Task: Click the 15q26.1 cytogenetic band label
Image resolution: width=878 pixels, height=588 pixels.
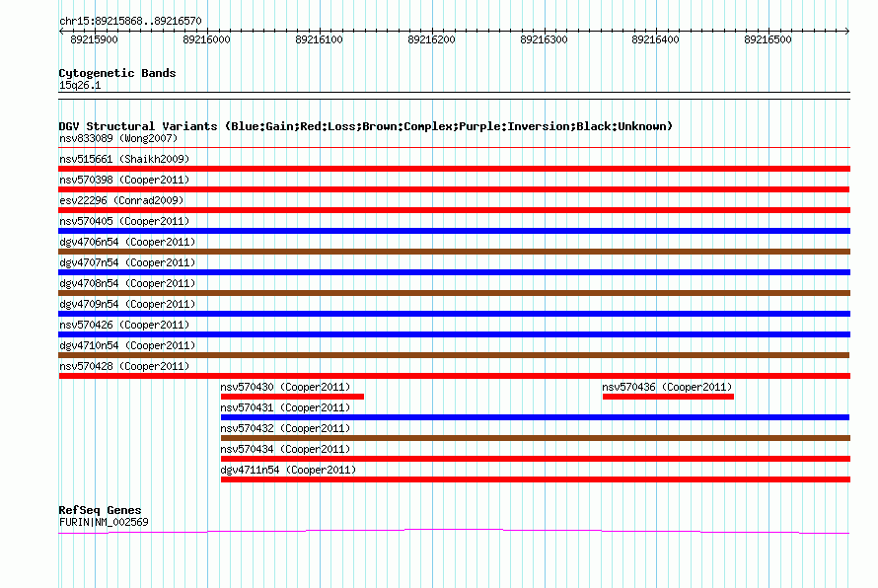Action: 80,85
